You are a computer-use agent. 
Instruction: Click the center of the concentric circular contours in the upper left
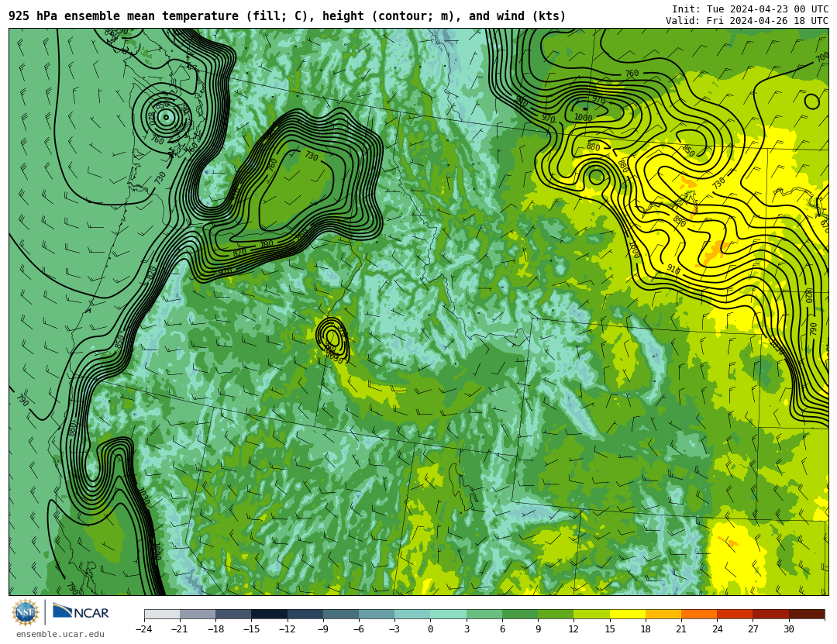[166, 118]
